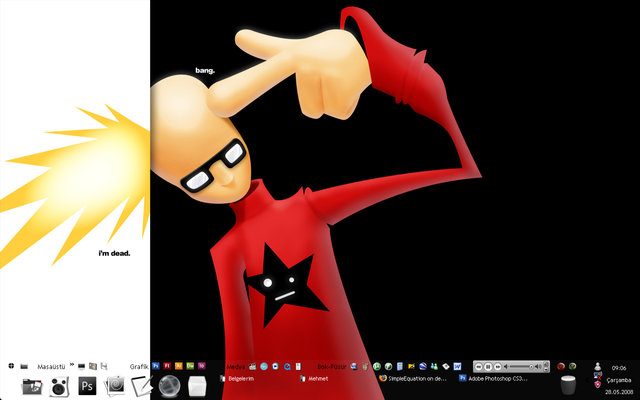Launch Photoshop from the Grafik quick launch

[156, 366]
